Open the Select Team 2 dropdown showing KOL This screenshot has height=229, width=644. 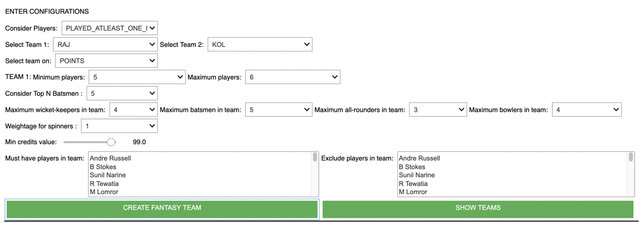(x=260, y=44)
